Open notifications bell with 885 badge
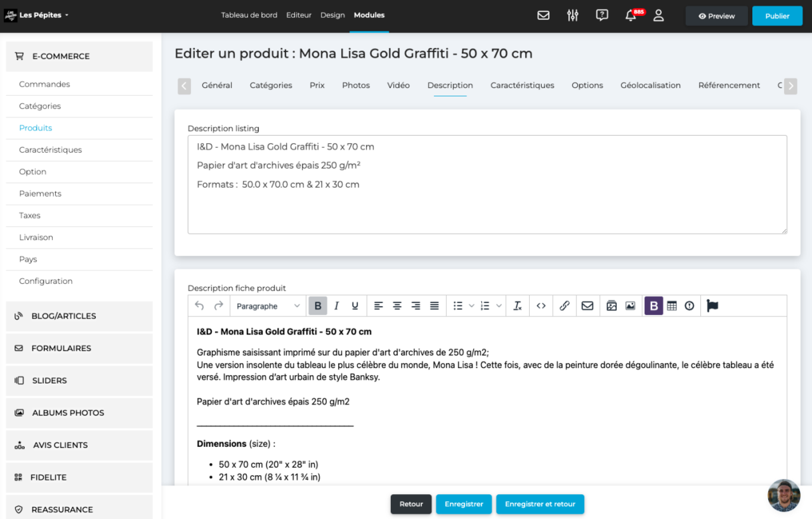Image resolution: width=812 pixels, height=519 pixels. 631,16
